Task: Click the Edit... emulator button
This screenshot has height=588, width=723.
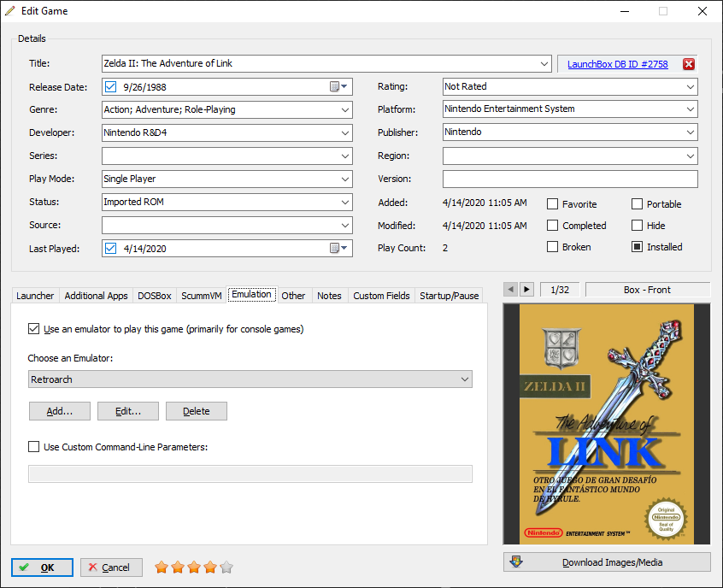Action: click(128, 411)
